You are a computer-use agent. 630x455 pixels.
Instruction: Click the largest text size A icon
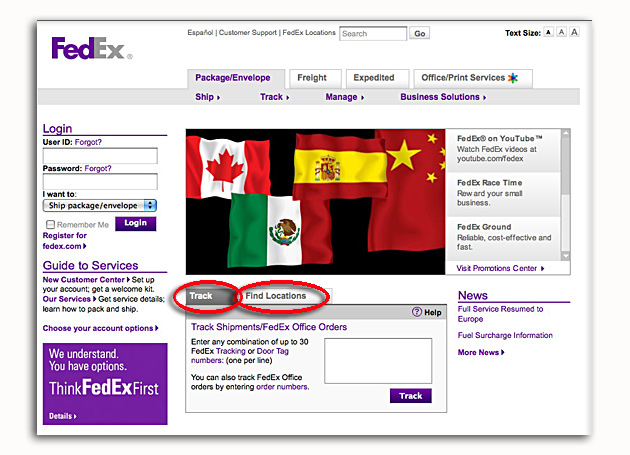[x=575, y=33]
